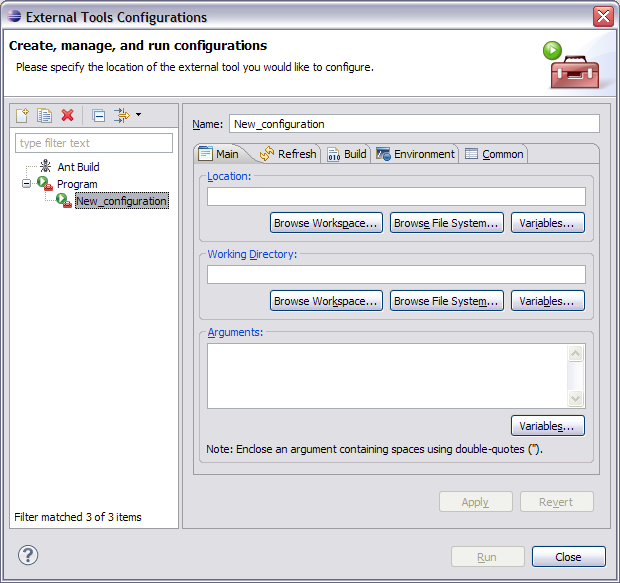Click the Working Directory text field
Image resolution: width=620 pixels, height=583 pixels.
[x=396, y=274]
